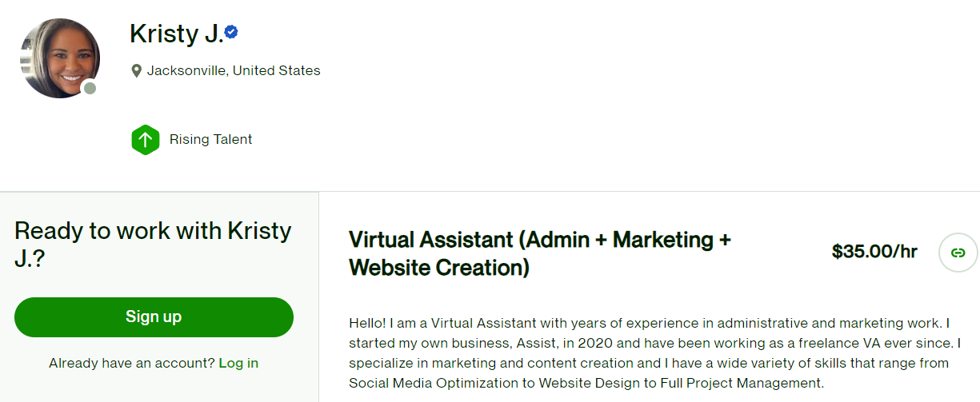
Task: Copy the profile link with the chain icon
Action: pos(958,253)
